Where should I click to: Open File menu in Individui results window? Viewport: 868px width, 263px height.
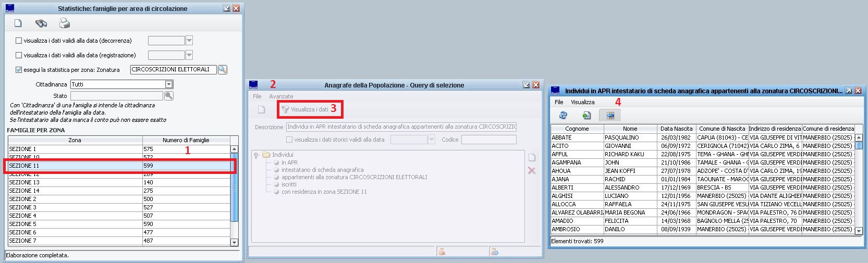559,102
